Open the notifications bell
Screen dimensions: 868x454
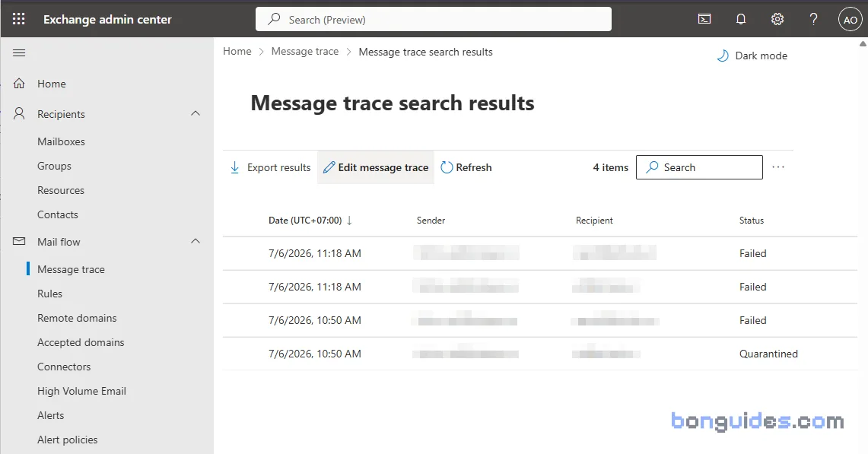click(x=741, y=19)
